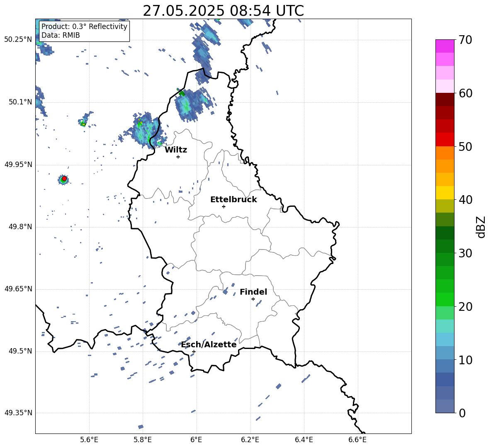Click the 50.25°N latitude label
The width and height of the screenshot is (491, 448).
pyautogui.click(x=18, y=40)
